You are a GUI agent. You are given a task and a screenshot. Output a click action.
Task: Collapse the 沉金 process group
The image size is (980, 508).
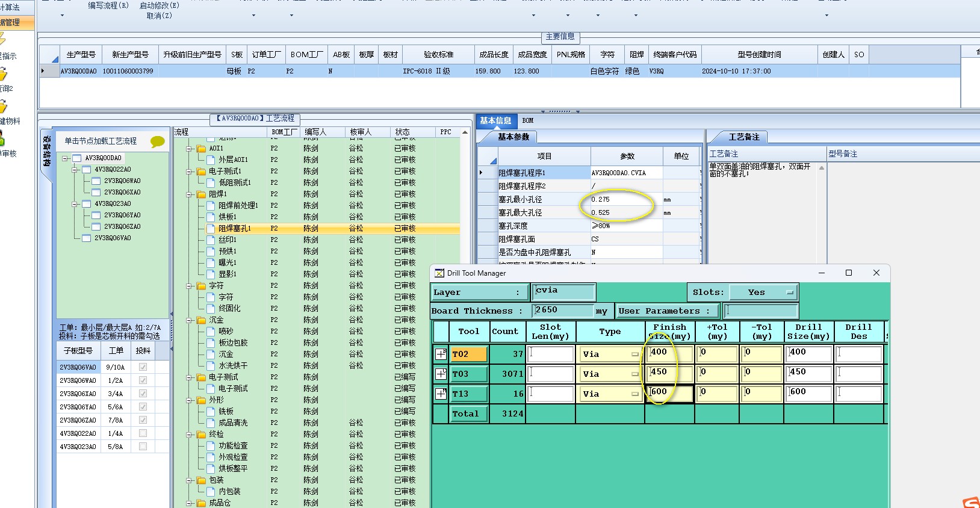[x=189, y=320]
